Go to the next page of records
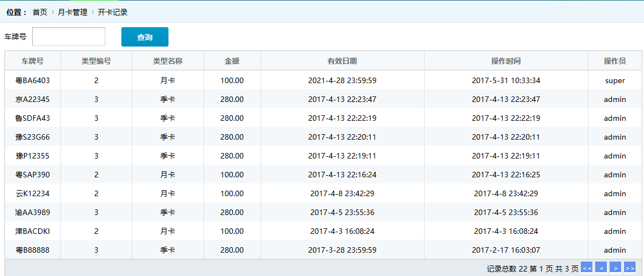This screenshot has width=644, height=276. [x=615, y=268]
